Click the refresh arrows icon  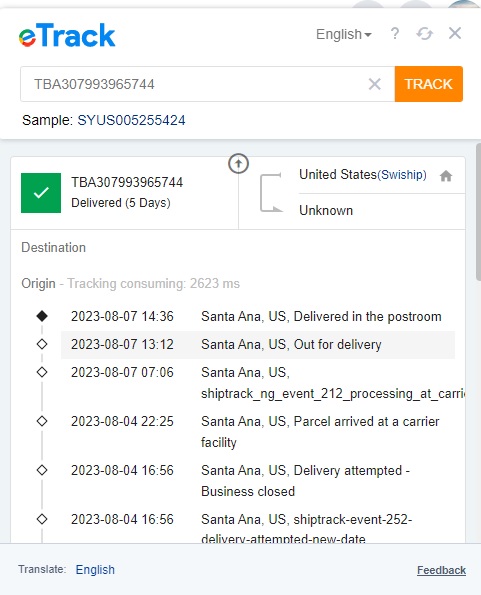point(424,34)
